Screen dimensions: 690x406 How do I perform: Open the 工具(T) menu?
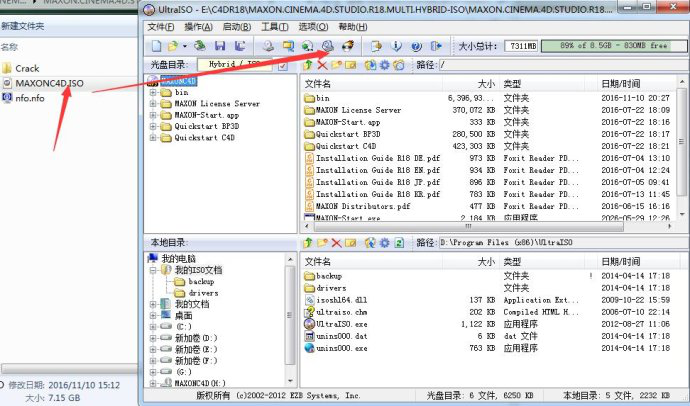275,27
